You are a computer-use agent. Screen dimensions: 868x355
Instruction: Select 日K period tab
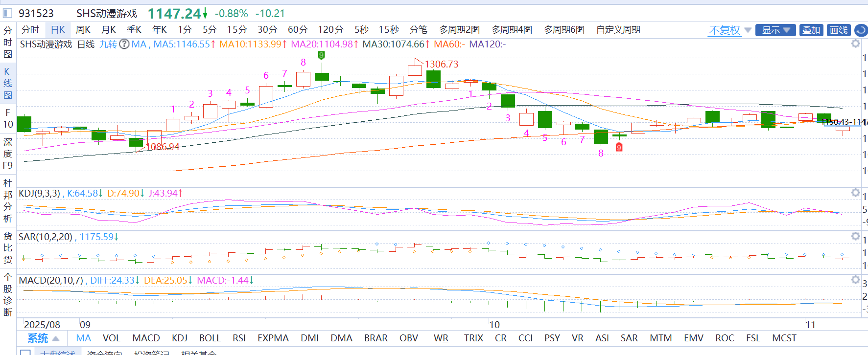(58, 30)
